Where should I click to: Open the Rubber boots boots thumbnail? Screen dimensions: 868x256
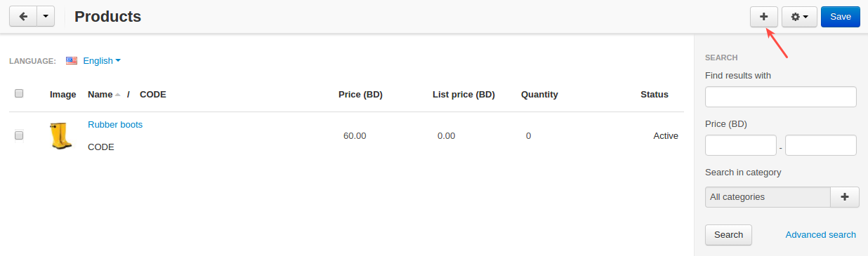coord(61,135)
